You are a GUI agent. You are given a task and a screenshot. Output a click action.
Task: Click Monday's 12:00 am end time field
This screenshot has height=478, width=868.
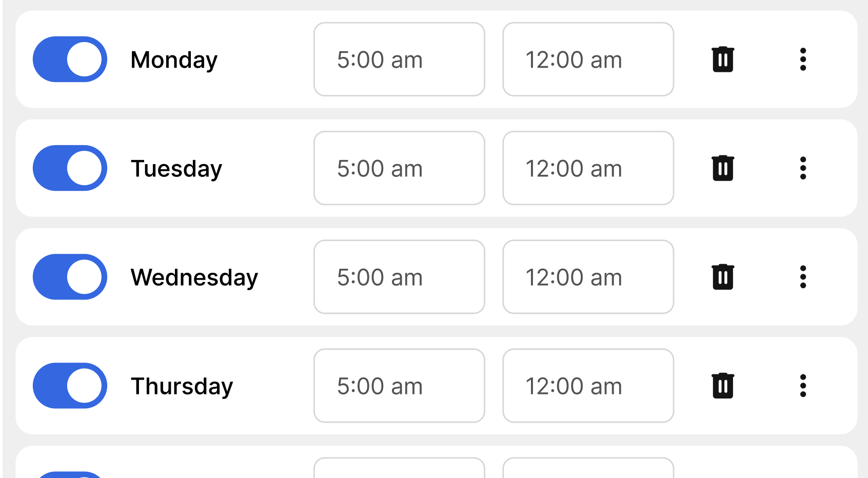588,59
